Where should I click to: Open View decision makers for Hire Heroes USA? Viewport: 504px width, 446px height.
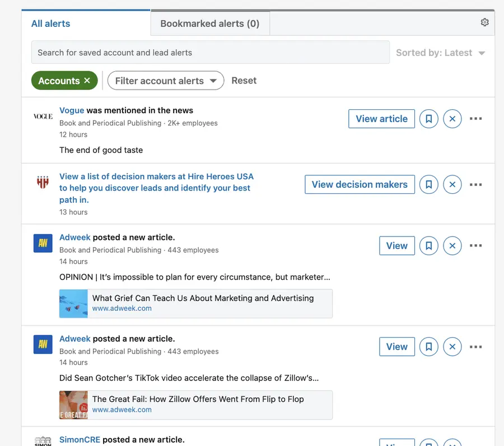360,184
